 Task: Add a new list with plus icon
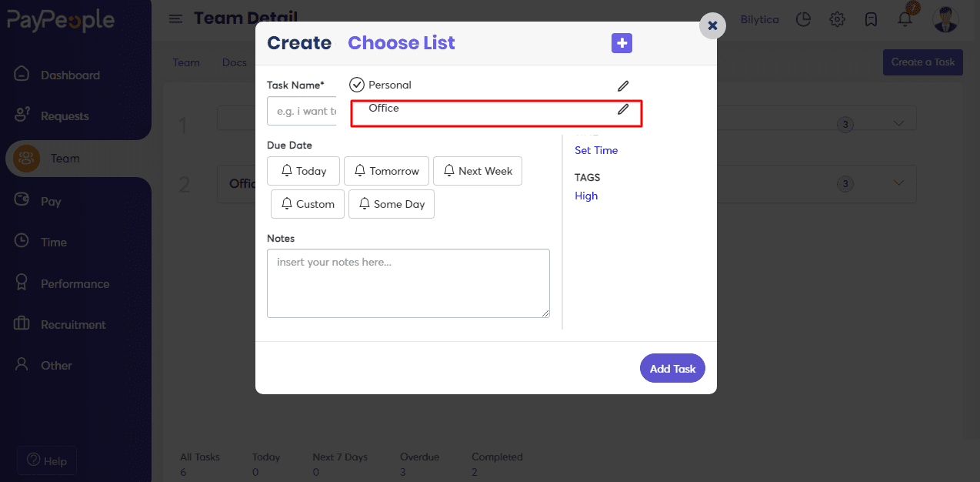(x=622, y=43)
